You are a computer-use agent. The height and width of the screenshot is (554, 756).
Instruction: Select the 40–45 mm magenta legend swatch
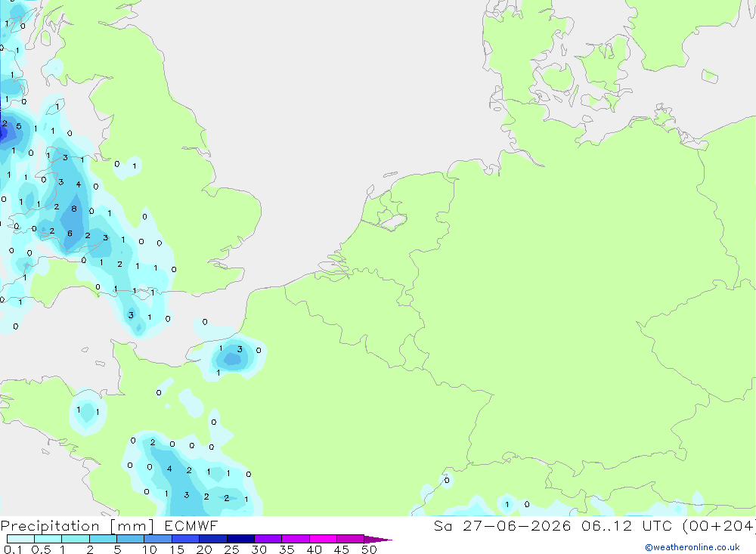323,539
